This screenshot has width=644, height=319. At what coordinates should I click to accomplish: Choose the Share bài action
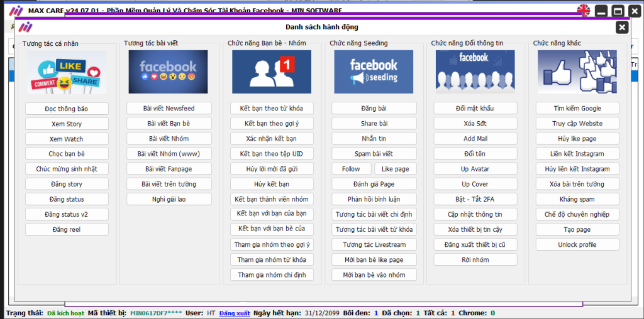tap(374, 124)
